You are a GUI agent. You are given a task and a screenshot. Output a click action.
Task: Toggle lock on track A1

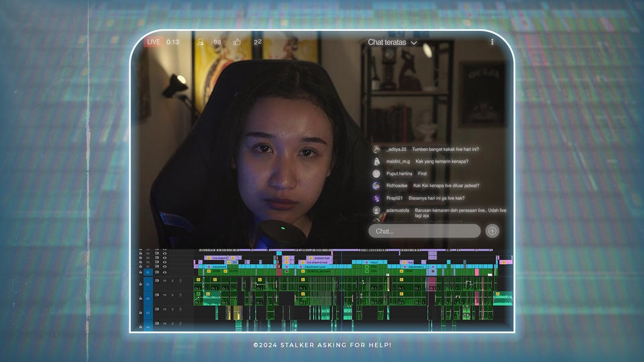point(140,284)
